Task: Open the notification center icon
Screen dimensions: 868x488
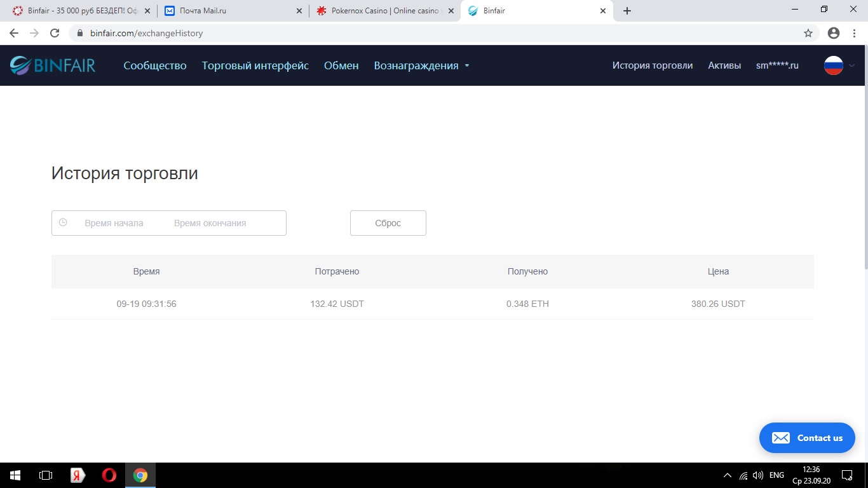Action: [x=847, y=475]
